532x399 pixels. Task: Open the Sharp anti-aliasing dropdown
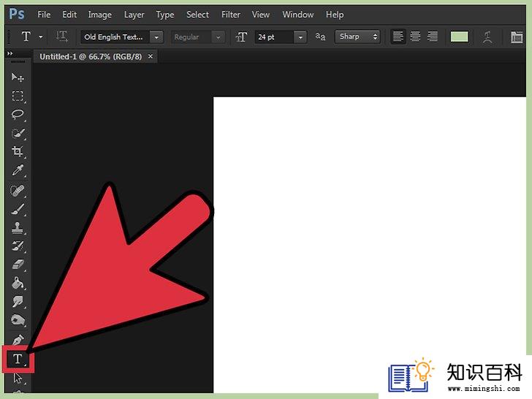click(x=357, y=37)
